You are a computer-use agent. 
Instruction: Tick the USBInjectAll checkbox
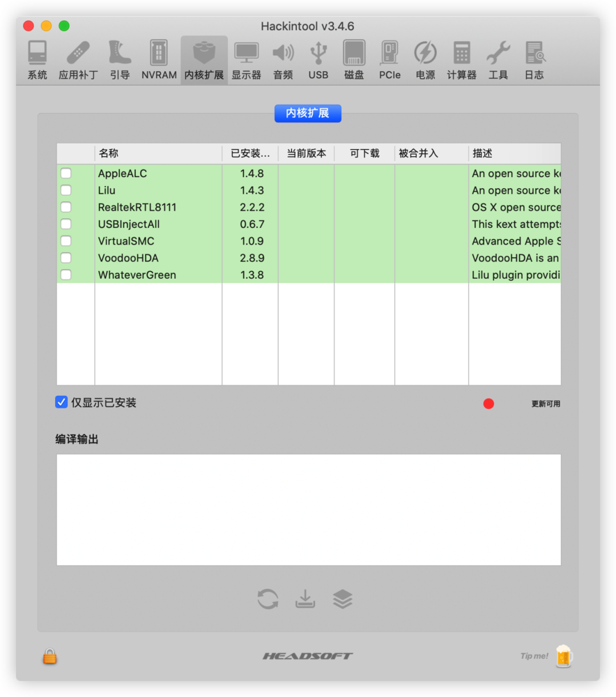pyautogui.click(x=66, y=224)
